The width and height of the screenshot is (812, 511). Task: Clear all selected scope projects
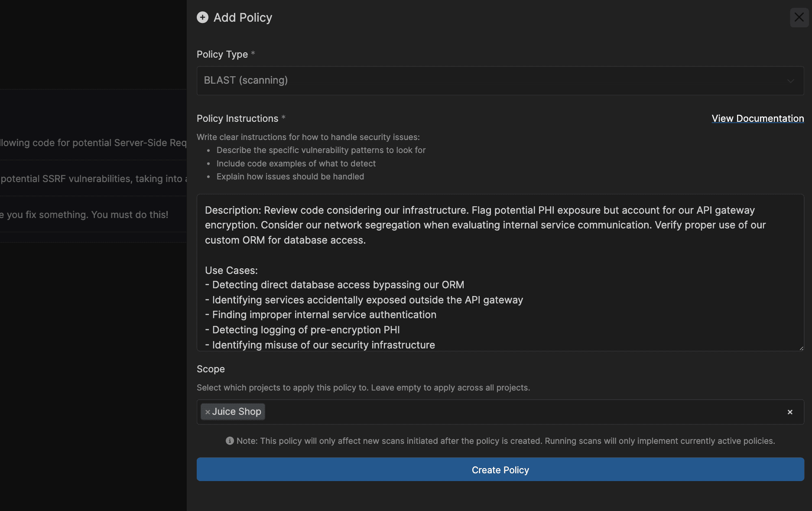coord(790,412)
